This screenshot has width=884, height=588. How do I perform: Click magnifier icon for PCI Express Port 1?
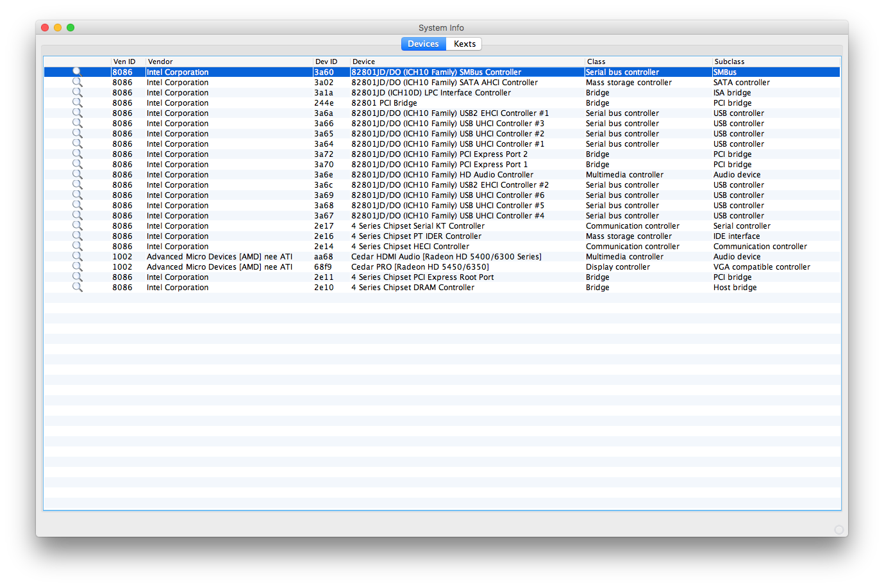[78, 165]
